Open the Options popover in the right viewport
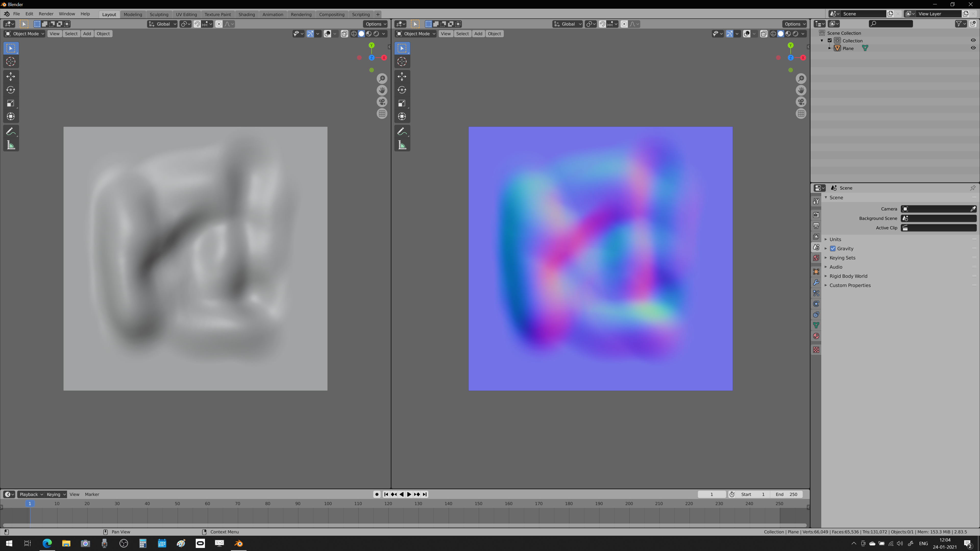Image resolution: width=980 pixels, height=551 pixels. point(794,23)
